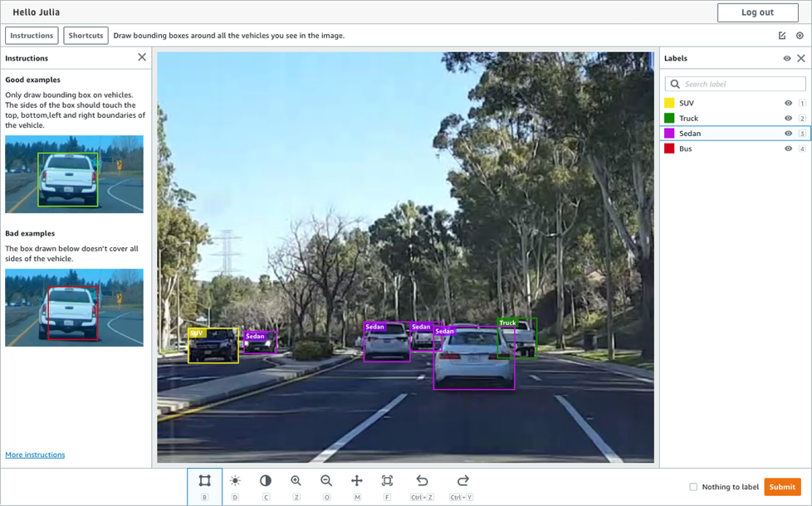
Task: Redo the undone annotation
Action: click(462, 481)
